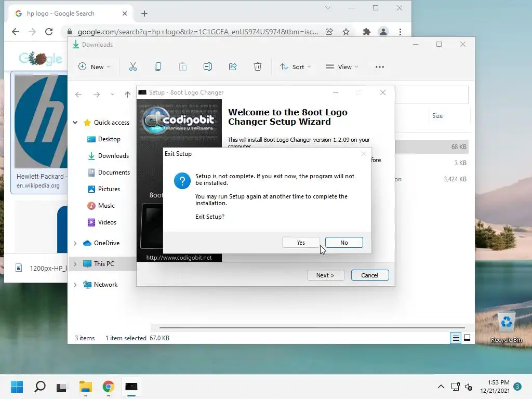Close the hp logo Chrome tab

125,14
